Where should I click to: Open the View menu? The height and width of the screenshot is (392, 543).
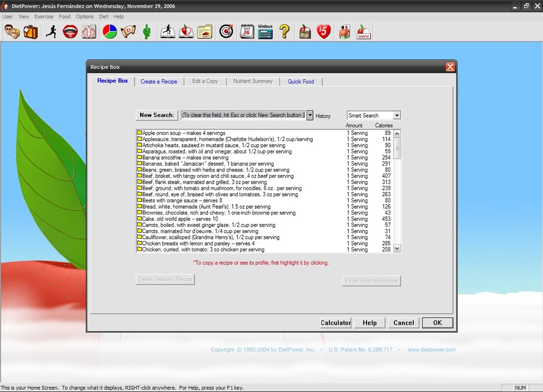pos(24,17)
